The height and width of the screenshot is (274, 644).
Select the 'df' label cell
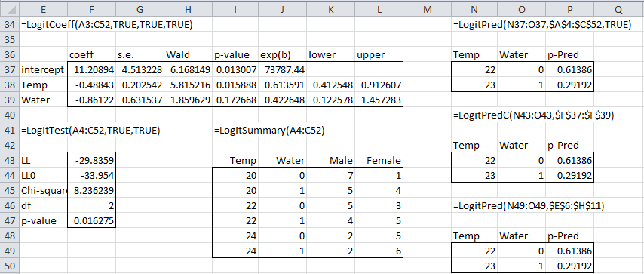pos(43,206)
